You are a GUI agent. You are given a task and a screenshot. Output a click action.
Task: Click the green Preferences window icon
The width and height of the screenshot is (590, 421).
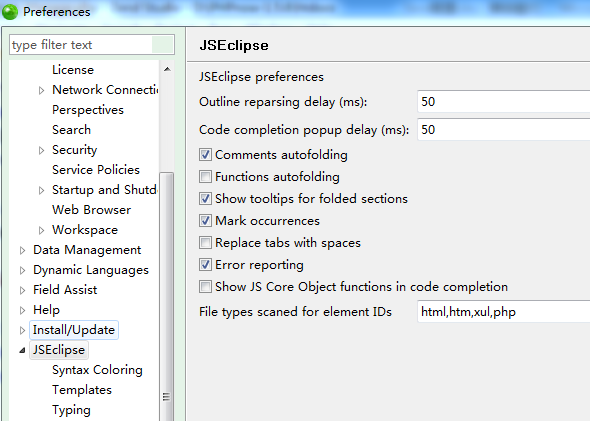[10, 12]
